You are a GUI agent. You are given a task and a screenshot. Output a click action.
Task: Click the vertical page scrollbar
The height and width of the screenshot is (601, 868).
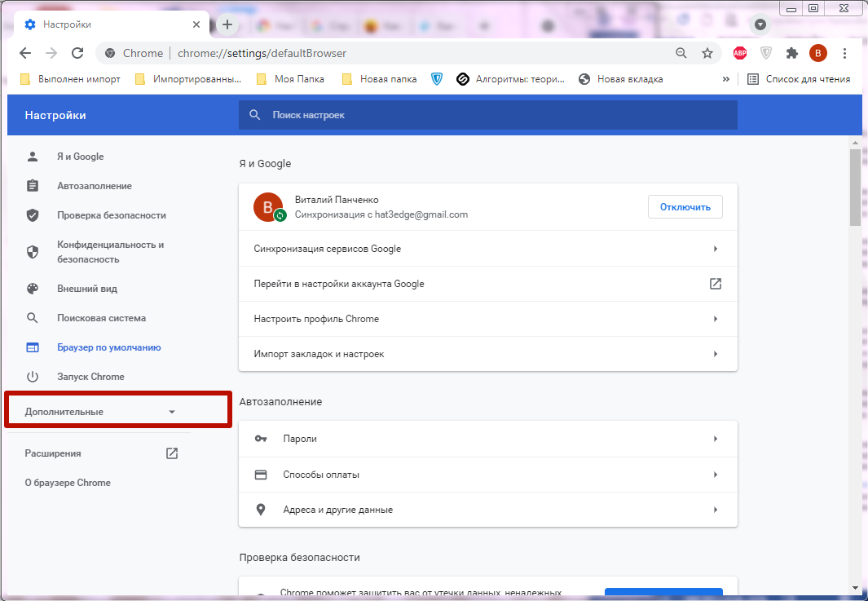coord(855,188)
